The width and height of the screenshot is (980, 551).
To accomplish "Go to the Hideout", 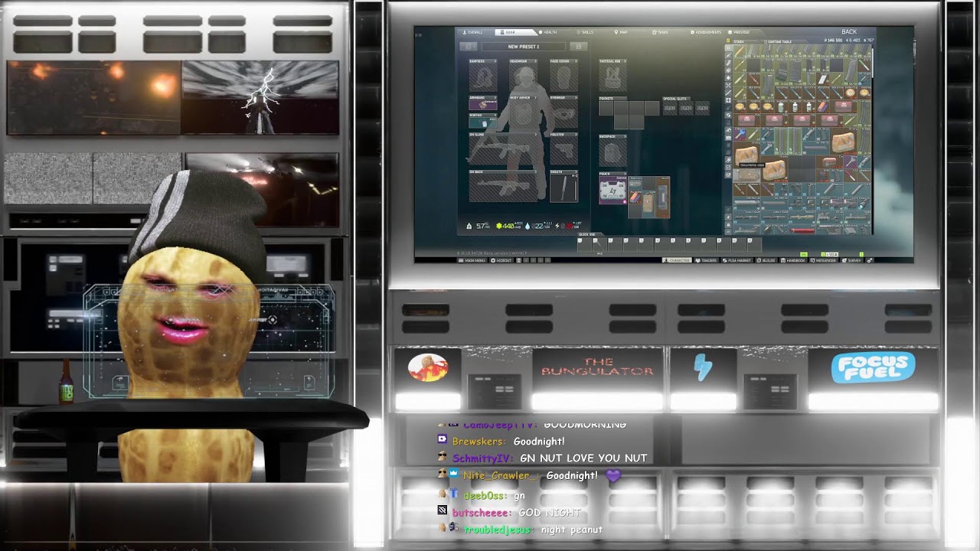I will tap(502, 260).
